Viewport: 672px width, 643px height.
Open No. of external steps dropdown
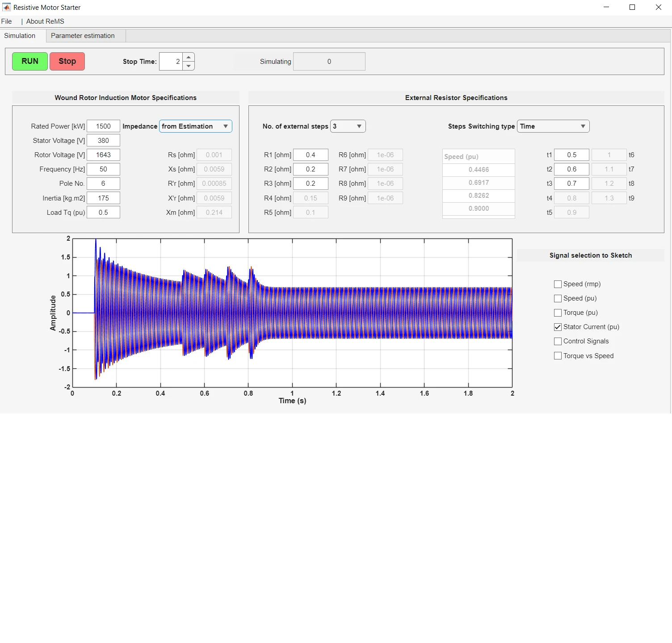pos(348,126)
